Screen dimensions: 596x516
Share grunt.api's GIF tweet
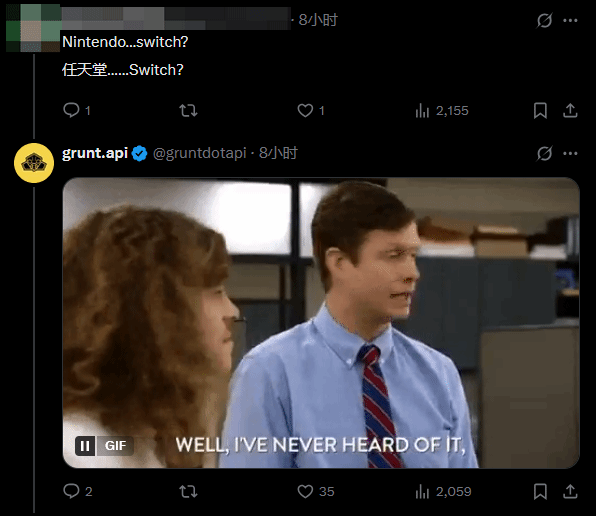570,491
